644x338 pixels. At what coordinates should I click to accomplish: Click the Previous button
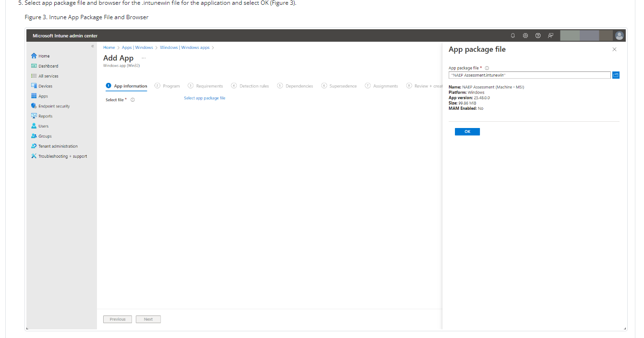118,319
